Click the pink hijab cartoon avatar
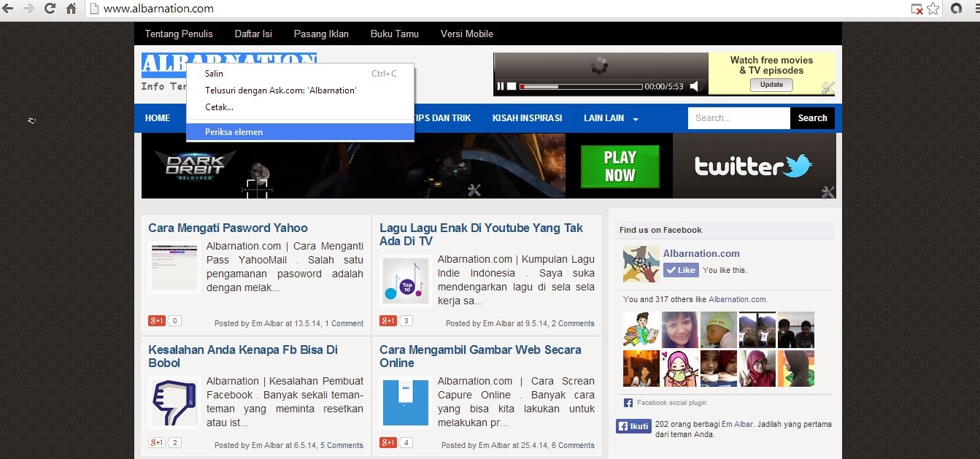Viewport: 980px width, 459px height. 680,369
